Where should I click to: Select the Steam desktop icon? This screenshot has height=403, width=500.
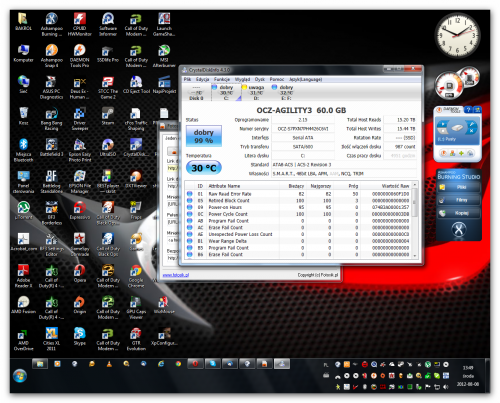tap(108, 116)
